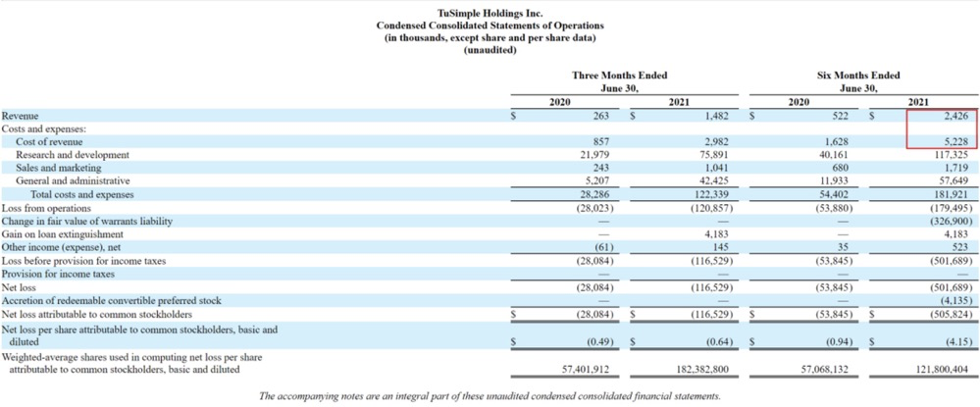Select the Provision for income taxes label
Viewport: 980px width, 407px height.
point(58,275)
